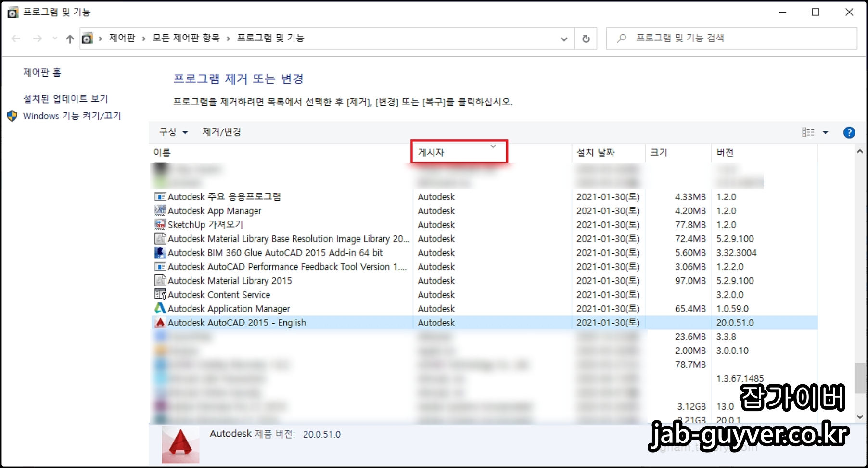Viewport: 868px width, 468px height.
Task: Sort by 크기 column header
Action: click(x=678, y=153)
